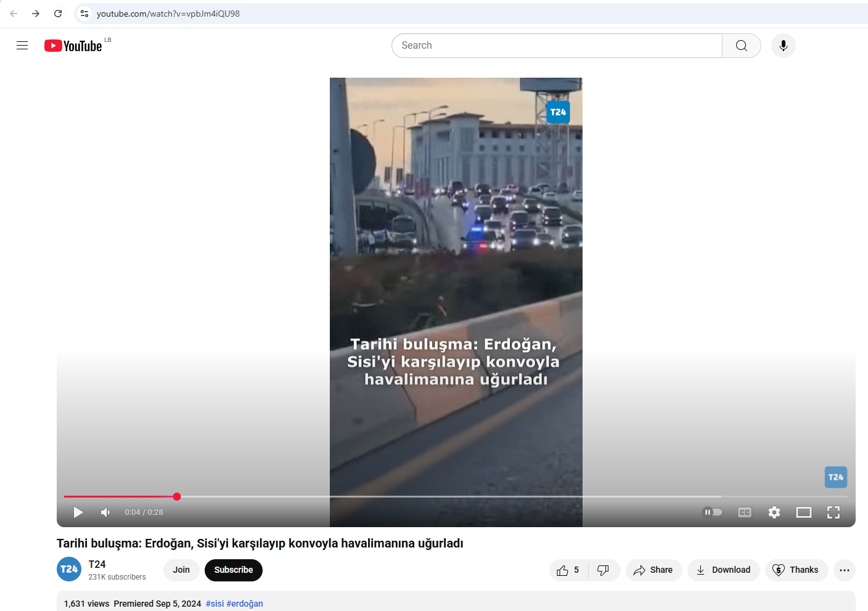This screenshot has width=868, height=611.
Task: Toggle the autoplay switch
Action: tap(712, 512)
